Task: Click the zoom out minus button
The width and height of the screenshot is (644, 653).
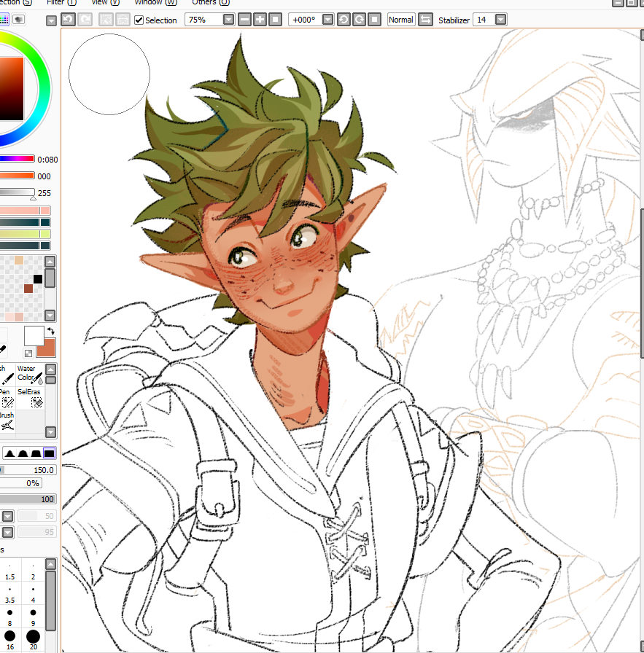Action: [x=244, y=20]
